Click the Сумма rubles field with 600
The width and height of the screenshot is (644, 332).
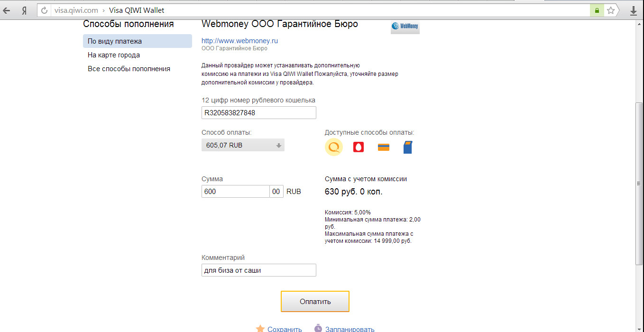click(235, 192)
